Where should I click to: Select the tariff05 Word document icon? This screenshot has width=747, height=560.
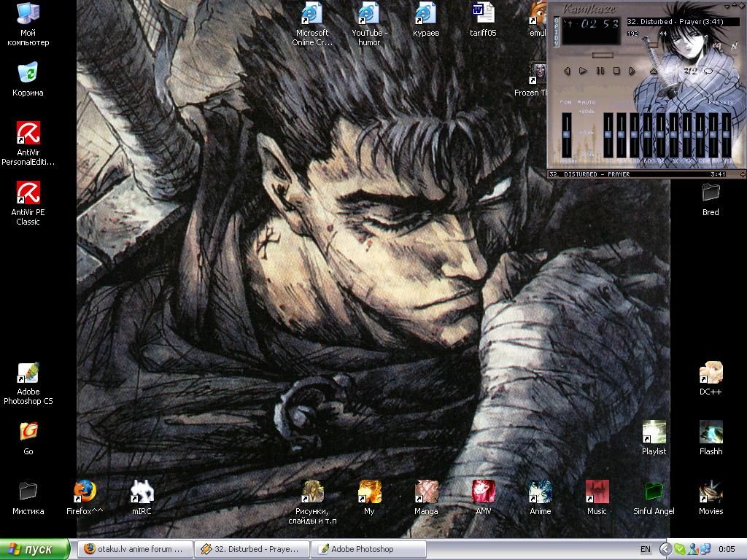(483, 20)
